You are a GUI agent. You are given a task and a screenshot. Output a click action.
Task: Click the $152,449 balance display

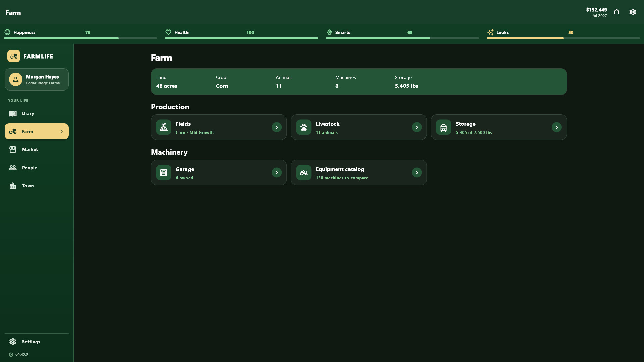(x=596, y=10)
